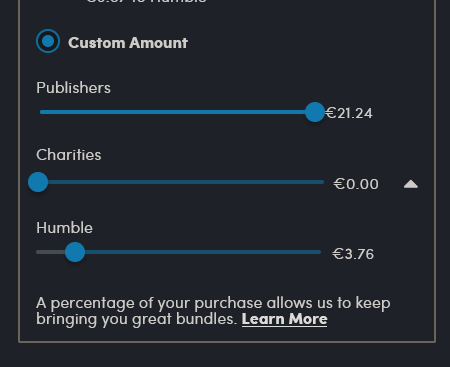Click the Custom Amount text label

pos(128,43)
